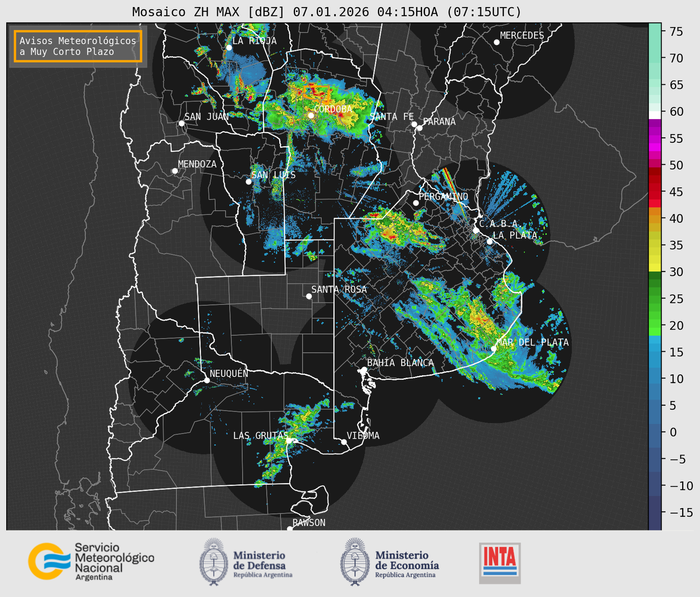Click the 75 dBZ value on color scale
The height and width of the screenshot is (597, 700).
pos(676,32)
